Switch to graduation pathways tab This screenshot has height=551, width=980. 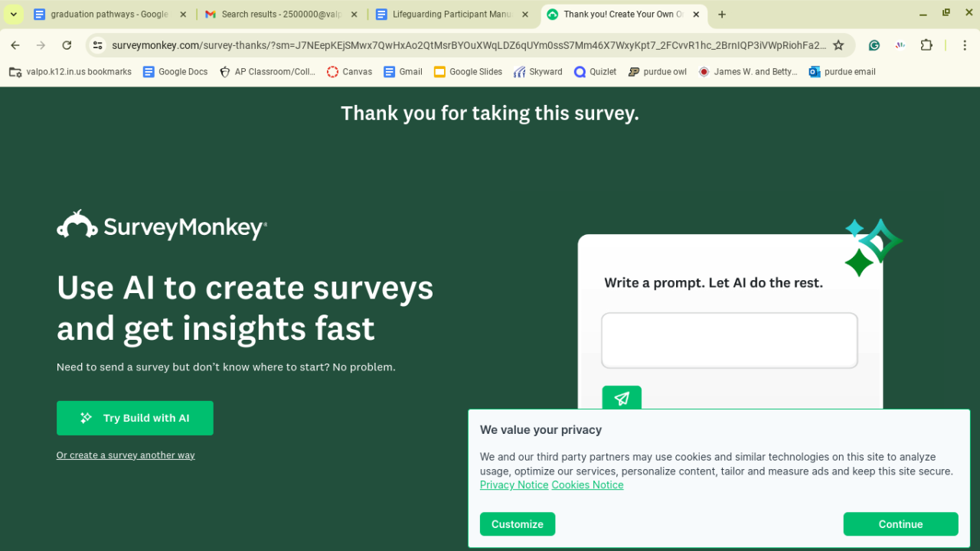(x=107, y=14)
